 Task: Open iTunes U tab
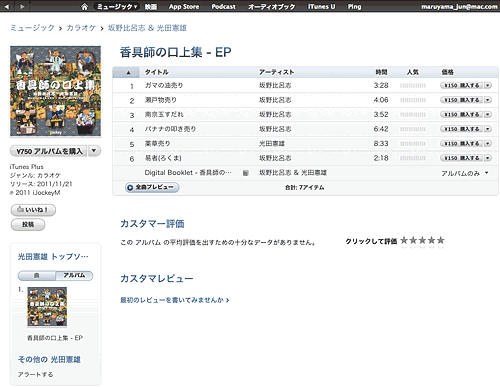pyautogui.click(x=321, y=7)
